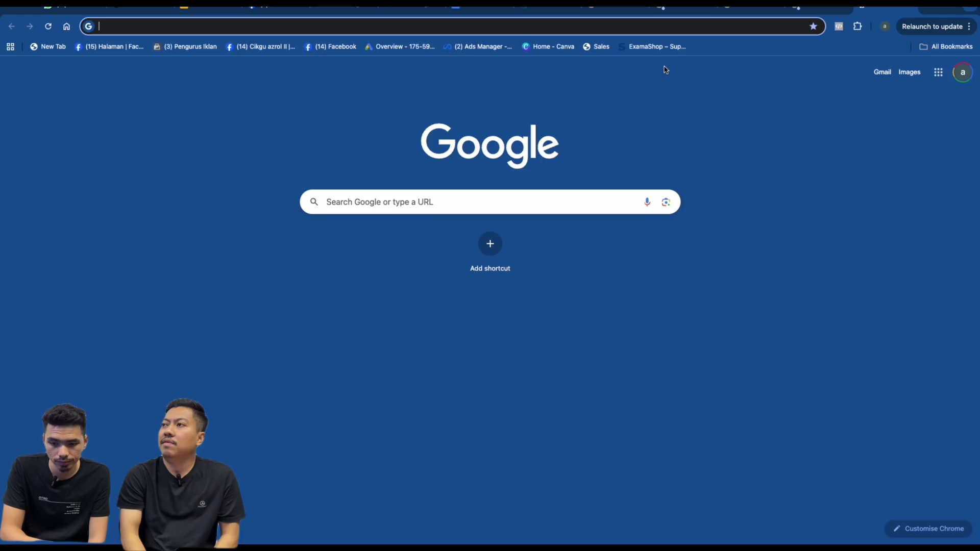This screenshot has height=551, width=980.
Task: Click the Google account avatar
Action: click(963, 72)
